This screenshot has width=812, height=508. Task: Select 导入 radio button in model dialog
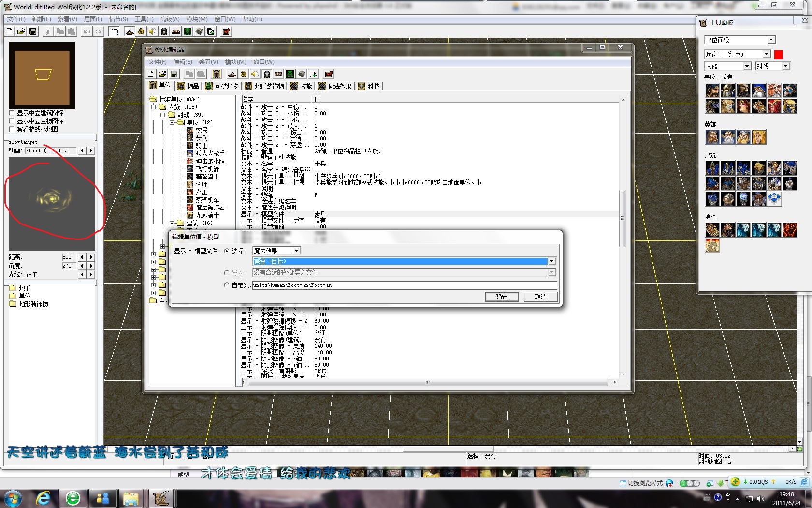click(x=226, y=272)
